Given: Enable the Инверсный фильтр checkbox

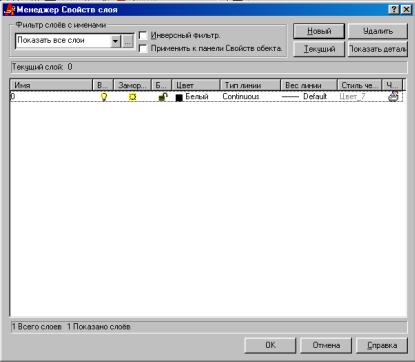Looking at the screenshot, I should 143,35.
